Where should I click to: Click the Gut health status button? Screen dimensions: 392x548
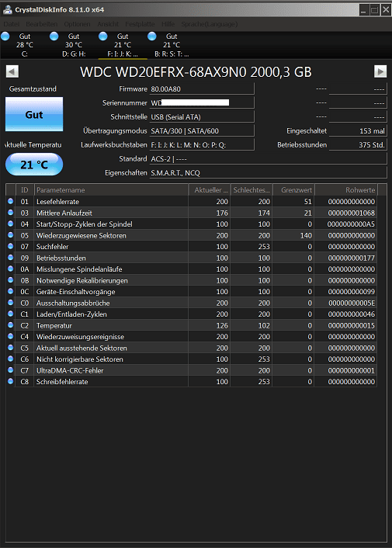point(34,114)
